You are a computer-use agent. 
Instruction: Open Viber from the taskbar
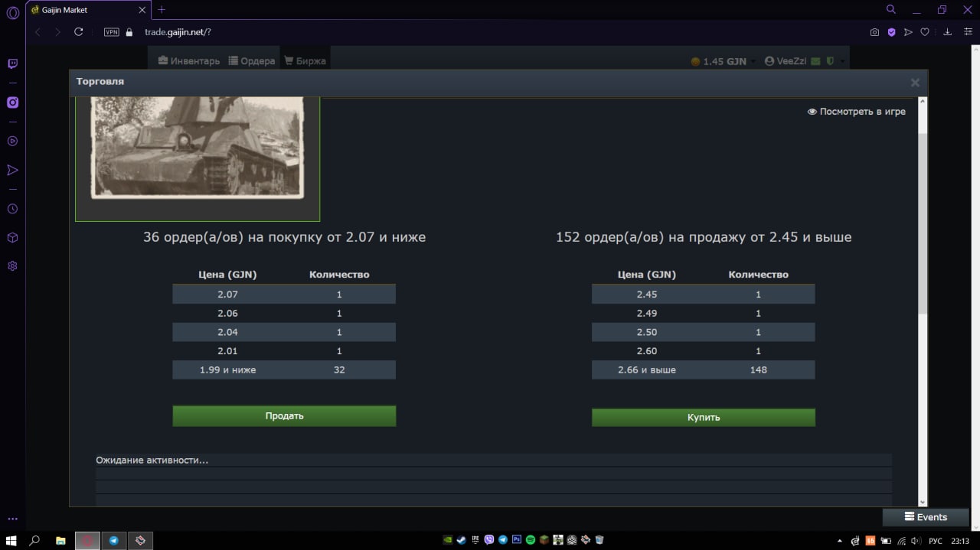pyautogui.click(x=489, y=540)
